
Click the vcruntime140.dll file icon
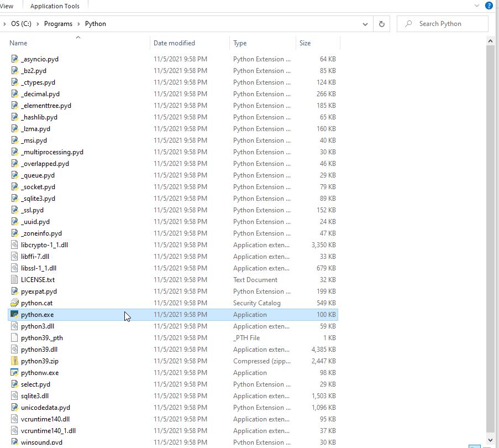(14, 419)
